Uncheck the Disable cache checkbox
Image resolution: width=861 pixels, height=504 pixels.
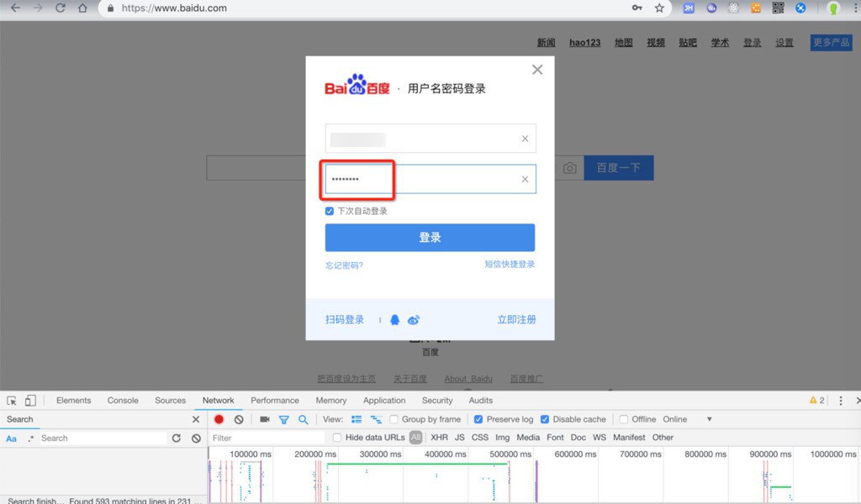pyautogui.click(x=545, y=419)
